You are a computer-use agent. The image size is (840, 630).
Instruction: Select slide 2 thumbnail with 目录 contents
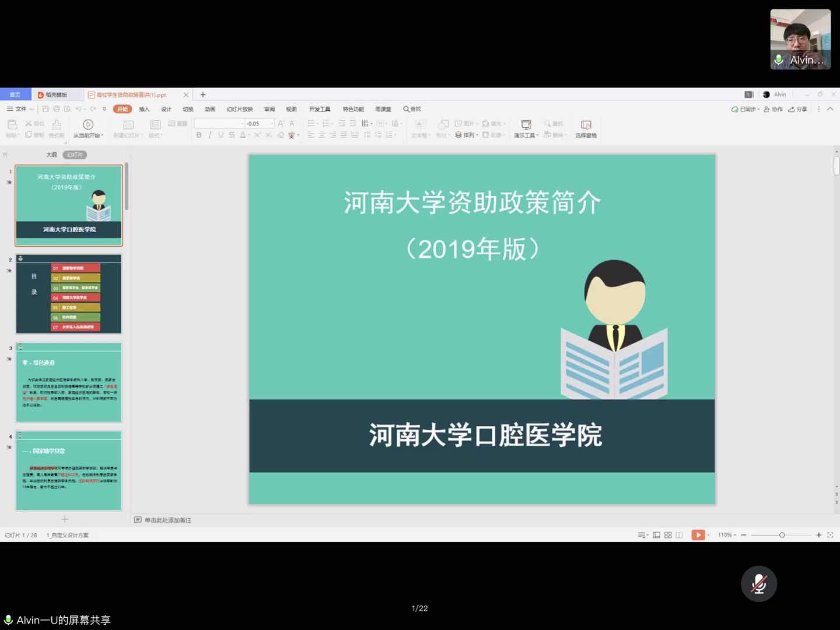coord(69,294)
